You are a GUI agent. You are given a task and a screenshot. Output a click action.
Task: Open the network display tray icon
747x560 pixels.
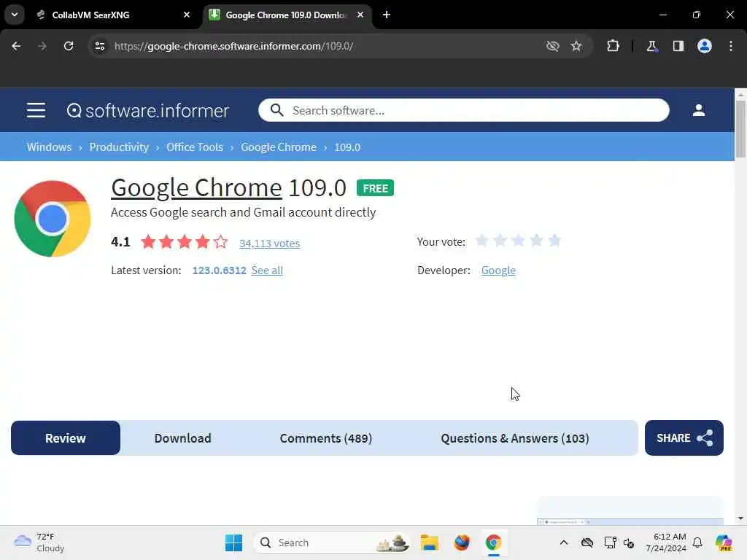tap(610, 542)
